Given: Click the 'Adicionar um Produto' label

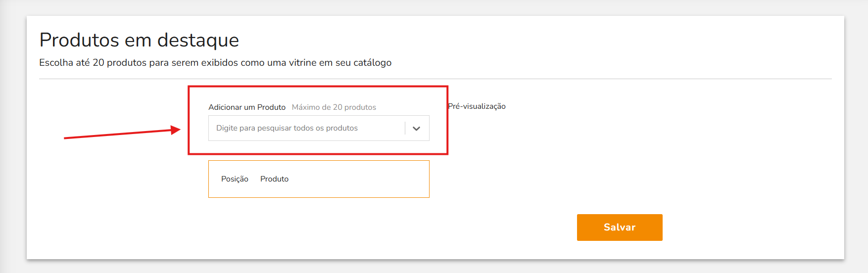Looking at the screenshot, I should (x=247, y=107).
